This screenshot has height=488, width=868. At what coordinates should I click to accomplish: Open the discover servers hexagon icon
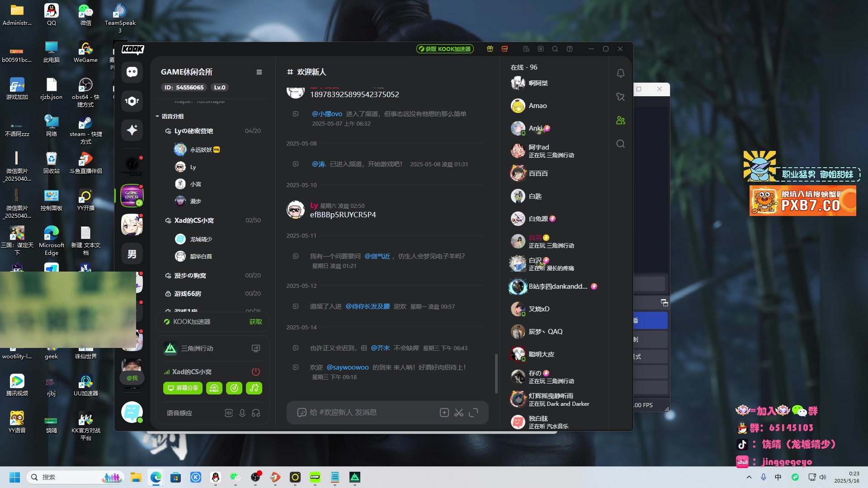pyautogui.click(x=132, y=101)
